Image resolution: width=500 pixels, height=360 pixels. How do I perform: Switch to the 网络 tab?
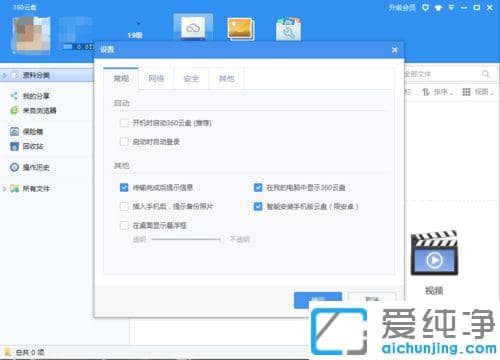tap(156, 79)
